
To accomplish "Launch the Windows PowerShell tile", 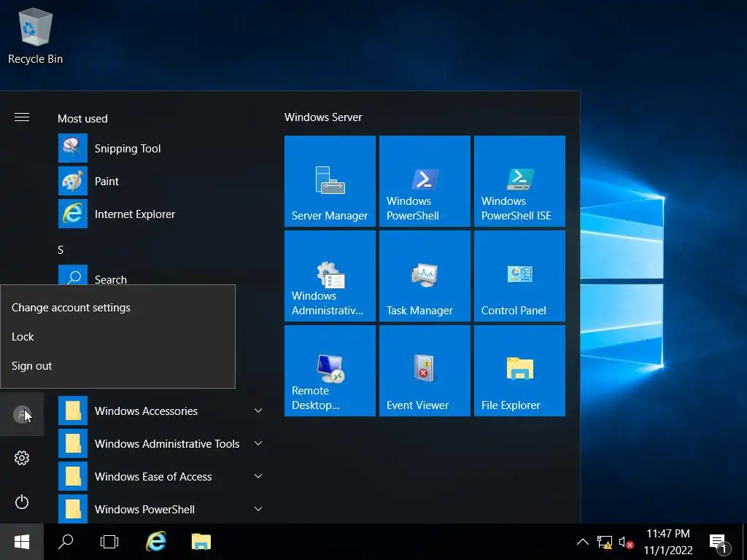I will (425, 181).
